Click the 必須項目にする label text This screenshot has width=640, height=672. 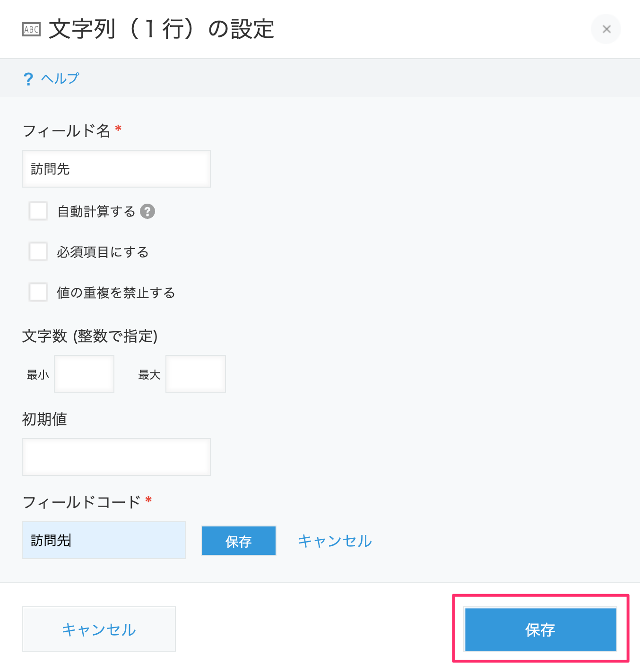103,252
